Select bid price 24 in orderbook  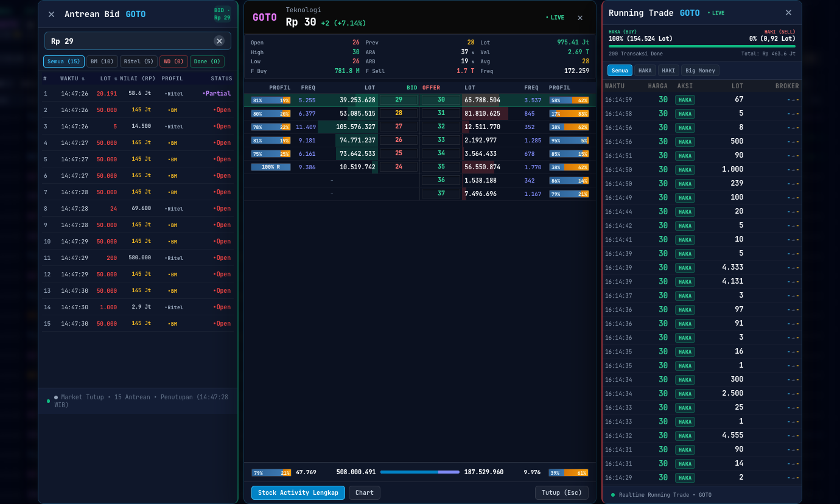click(x=399, y=167)
